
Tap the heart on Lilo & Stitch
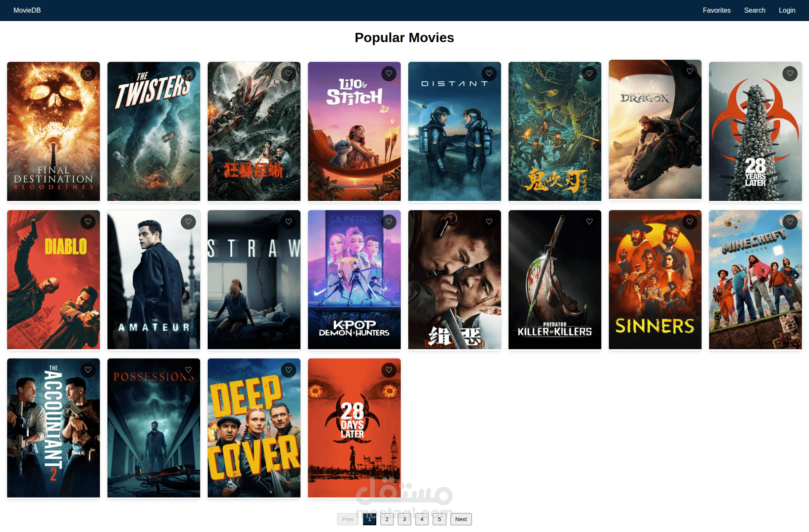coord(389,74)
